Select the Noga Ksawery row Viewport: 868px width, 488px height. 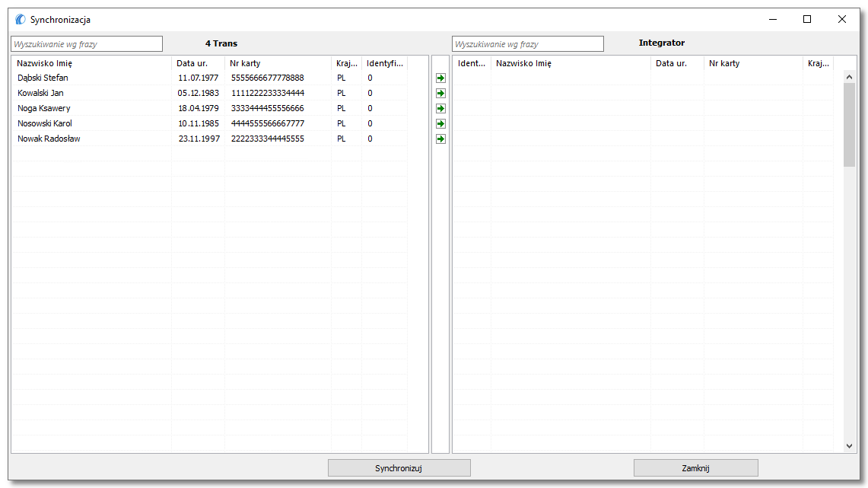point(210,109)
